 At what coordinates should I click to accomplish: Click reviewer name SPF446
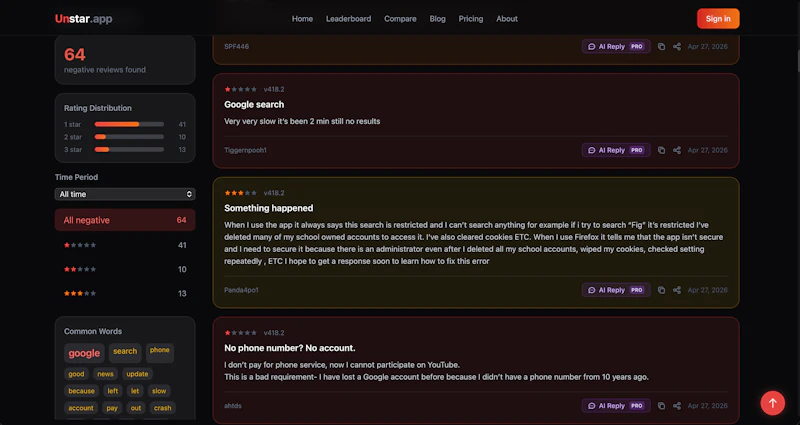(x=236, y=46)
